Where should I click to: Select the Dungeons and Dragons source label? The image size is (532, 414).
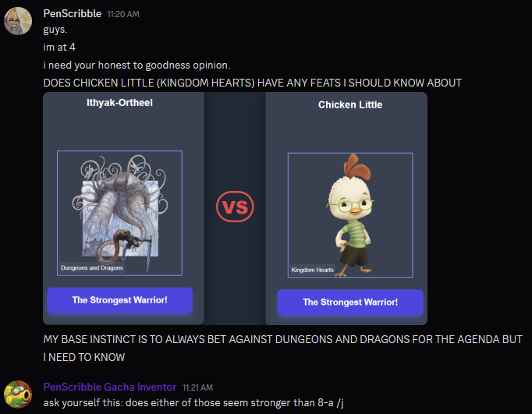[x=92, y=268]
